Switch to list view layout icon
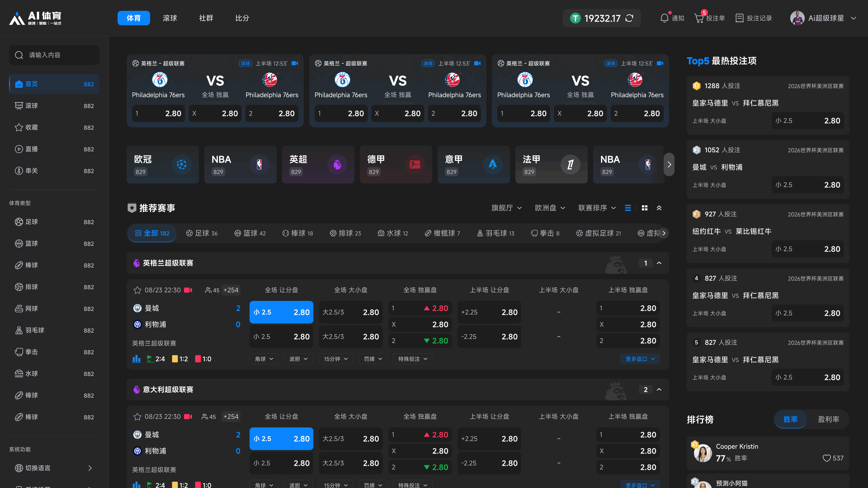Viewport: 868px width, 488px height. pyautogui.click(x=628, y=208)
